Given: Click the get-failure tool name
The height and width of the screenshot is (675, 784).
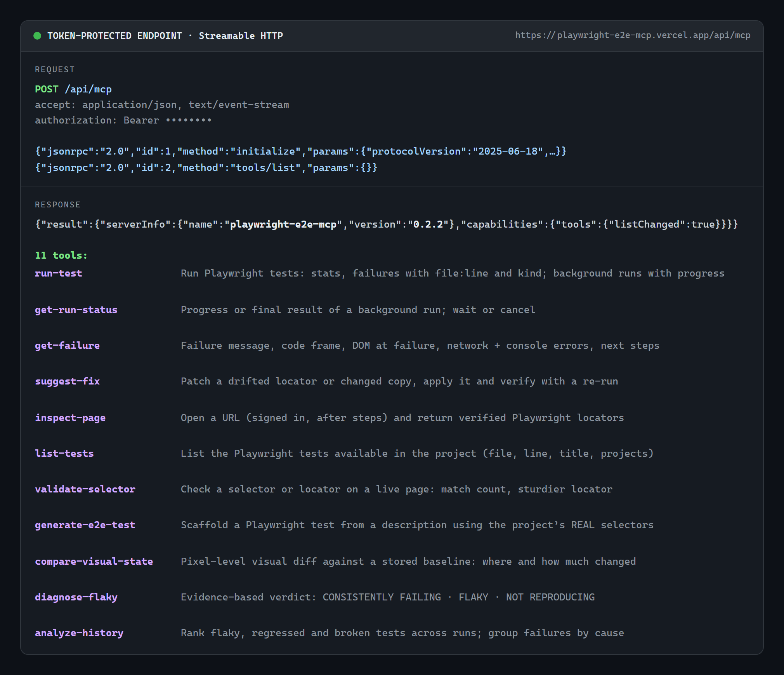Looking at the screenshot, I should tap(67, 346).
